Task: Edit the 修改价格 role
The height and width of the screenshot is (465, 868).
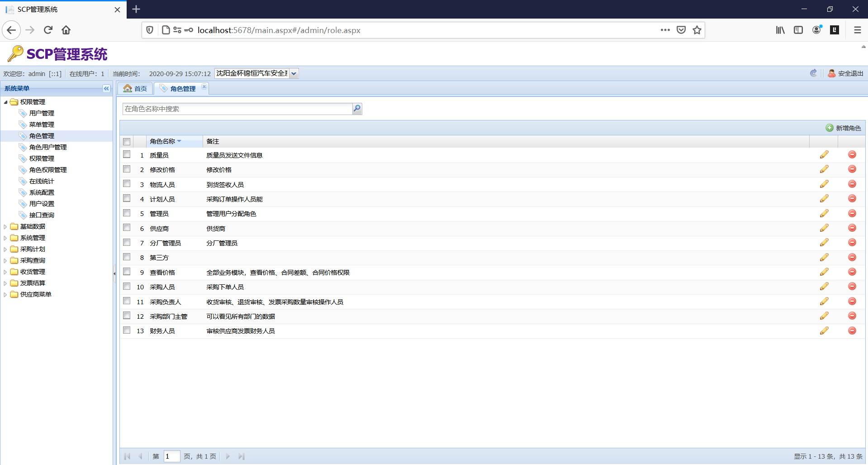Action: [824, 169]
